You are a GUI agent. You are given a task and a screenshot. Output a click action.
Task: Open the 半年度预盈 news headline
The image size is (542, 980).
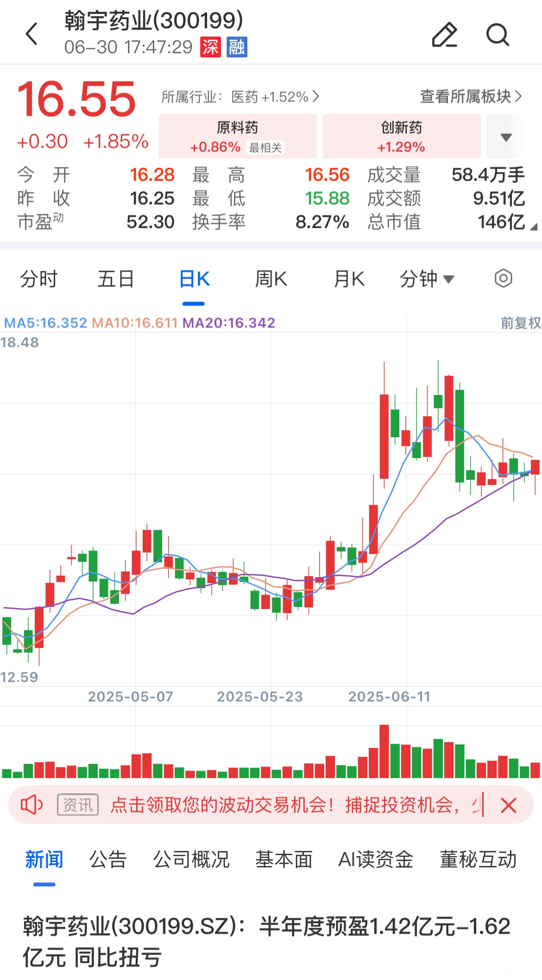(267, 942)
